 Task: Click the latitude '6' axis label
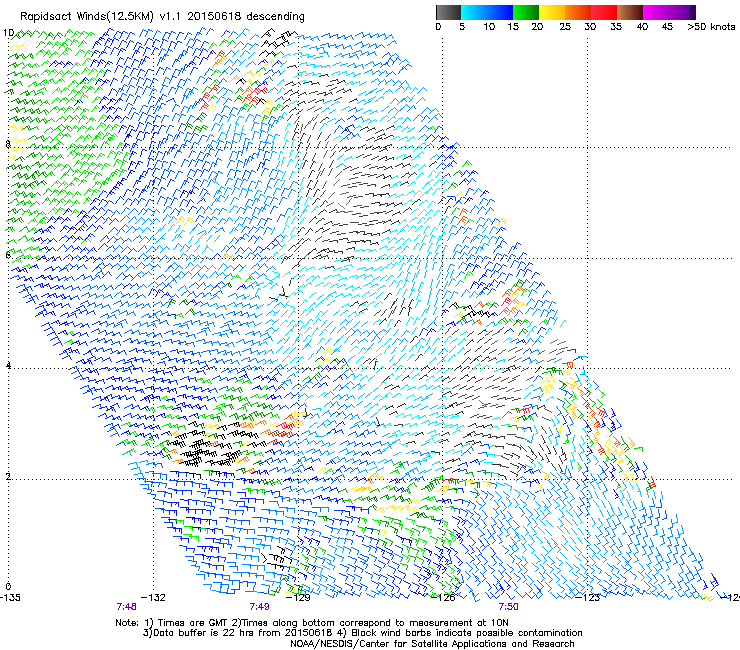pos(8,255)
